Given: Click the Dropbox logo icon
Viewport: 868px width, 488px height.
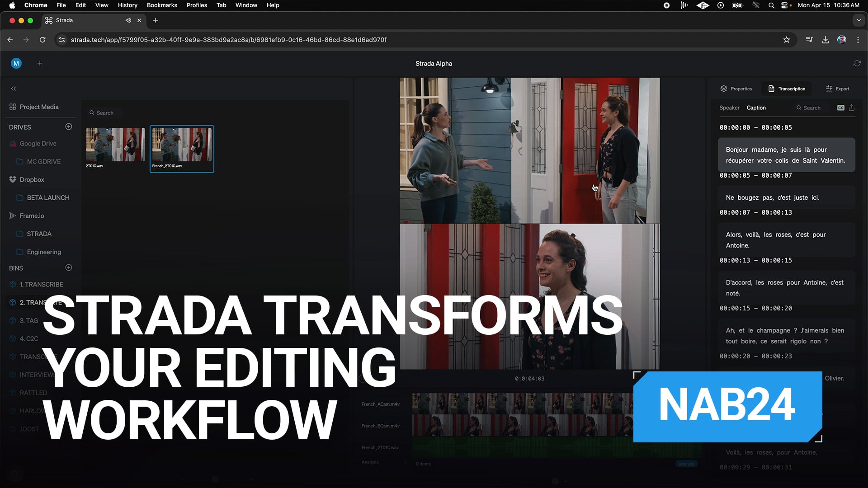Looking at the screenshot, I should (13, 179).
